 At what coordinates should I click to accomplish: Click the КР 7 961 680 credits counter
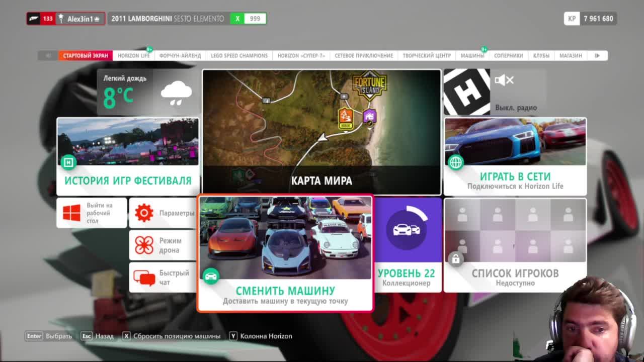[x=590, y=19]
